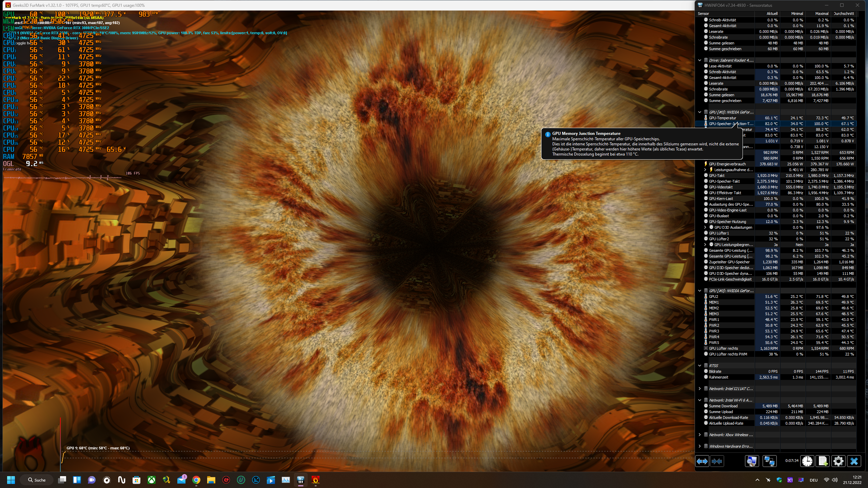Select the GPU Energieverbrauch sensor row
Viewport: 868px width, 488px height.
(727, 164)
